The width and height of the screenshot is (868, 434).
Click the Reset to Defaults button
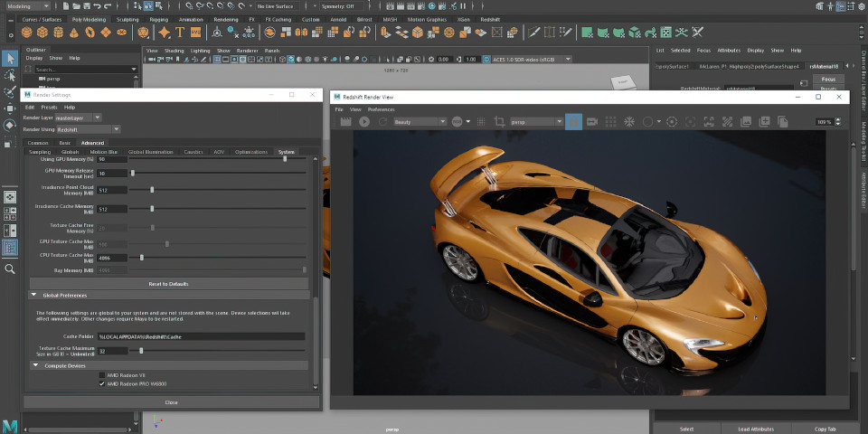(x=169, y=284)
